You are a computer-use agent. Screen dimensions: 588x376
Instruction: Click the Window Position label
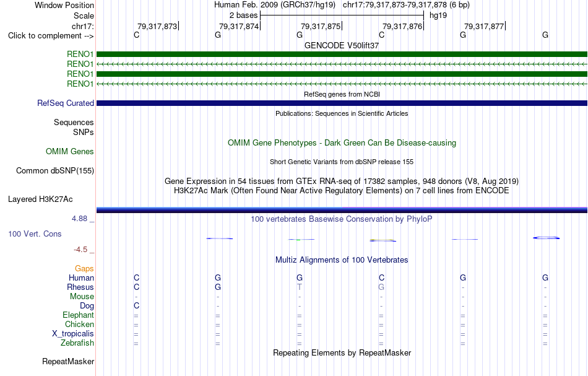(64, 5)
